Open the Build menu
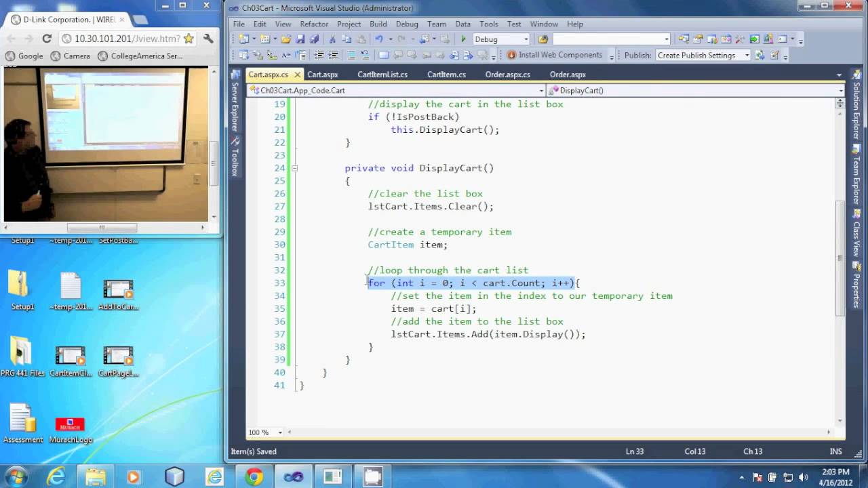Screen dimensions: 868x488 [378, 24]
